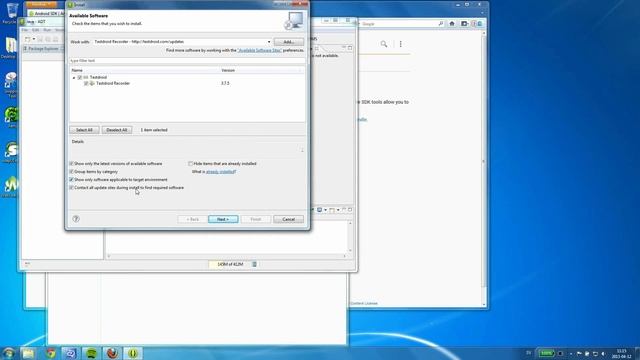Enable Hide items that are already installed
Image resolution: width=640 pixels, height=360 pixels.
[x=190, y=164]
